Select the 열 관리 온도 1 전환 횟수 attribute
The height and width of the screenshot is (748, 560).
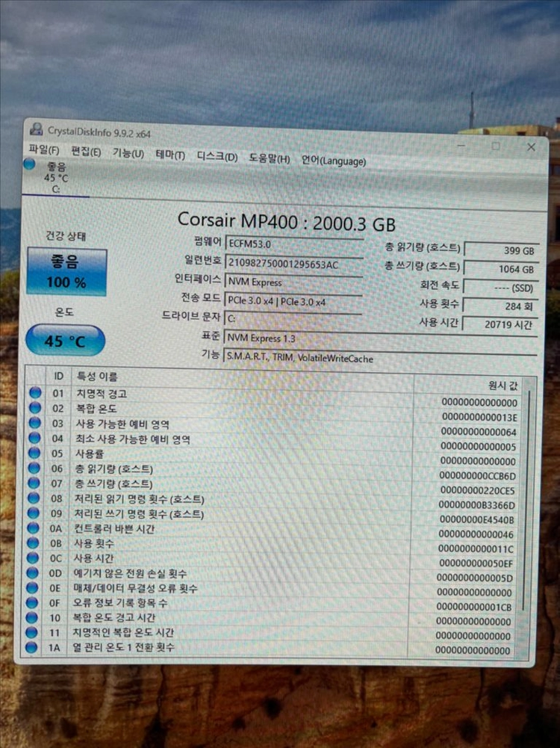[123, 647]
